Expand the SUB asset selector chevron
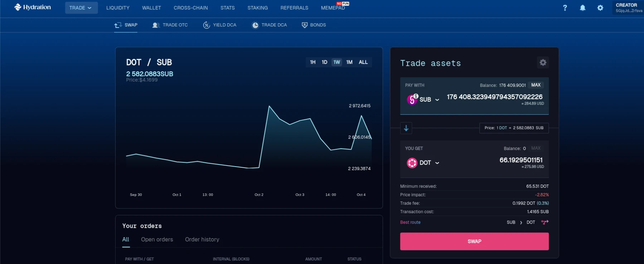 coord(437,100)
